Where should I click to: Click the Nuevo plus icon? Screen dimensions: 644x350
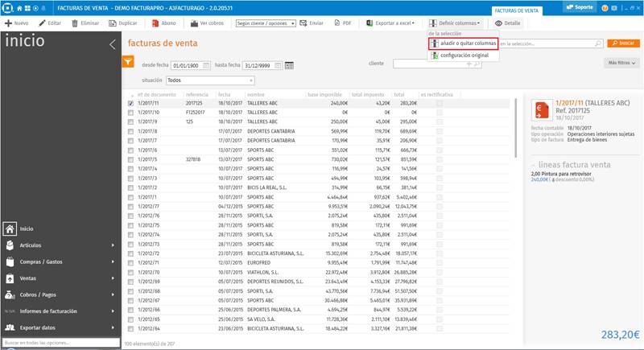(8, 23)
